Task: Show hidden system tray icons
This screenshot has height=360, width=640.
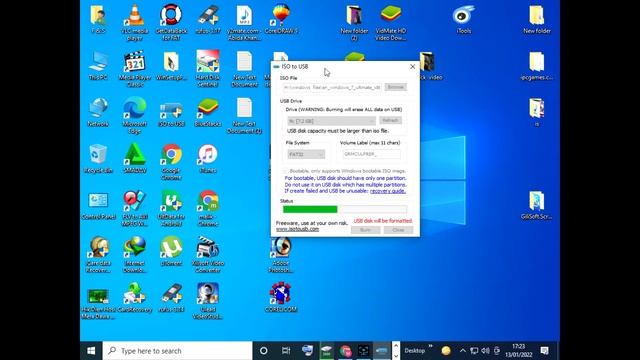Action: (x=462, y=351)
